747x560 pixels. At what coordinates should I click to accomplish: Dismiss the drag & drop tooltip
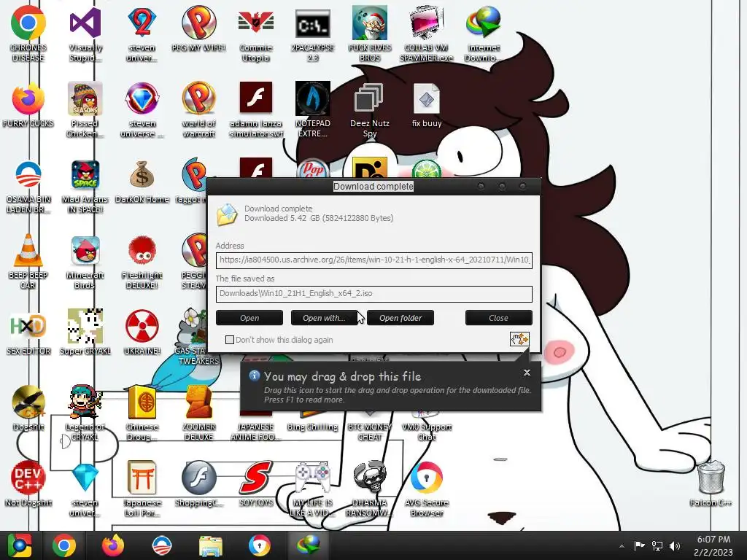(x=527, y=373)
